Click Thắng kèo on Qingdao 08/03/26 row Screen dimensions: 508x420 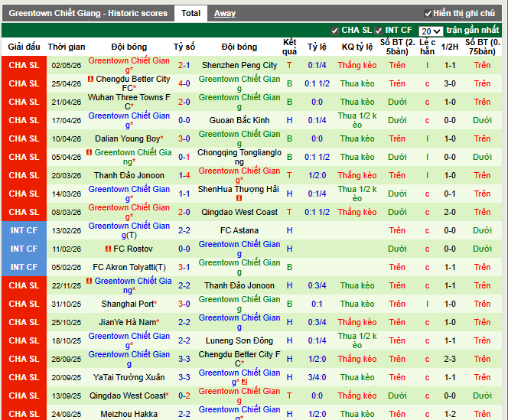357,212
